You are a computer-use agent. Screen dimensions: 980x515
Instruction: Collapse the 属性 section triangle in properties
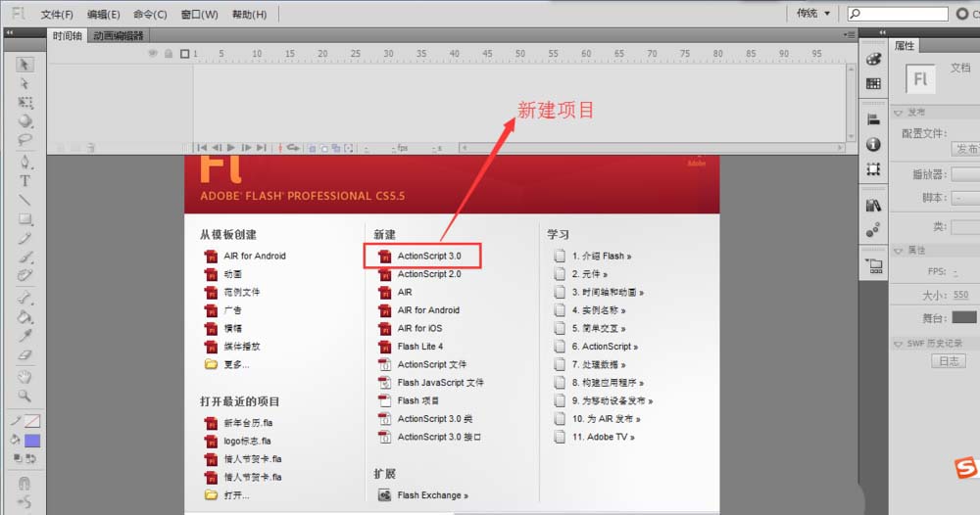point(898,251)
